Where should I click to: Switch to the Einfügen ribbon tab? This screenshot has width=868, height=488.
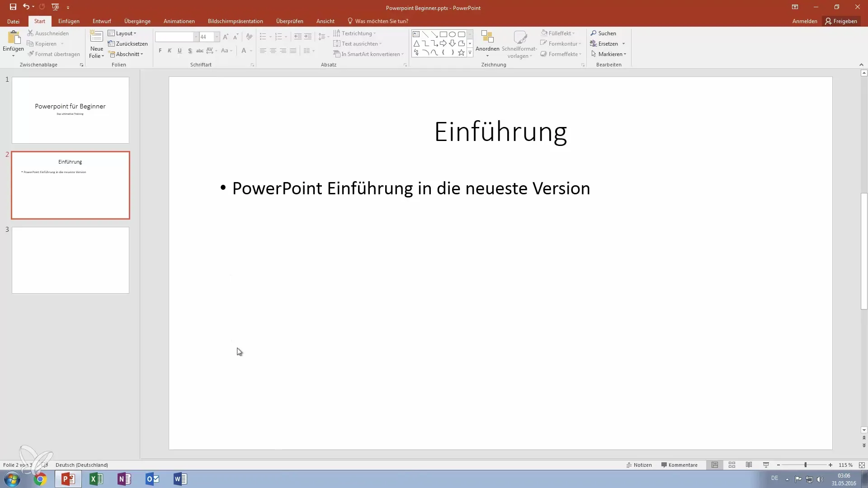69,21
